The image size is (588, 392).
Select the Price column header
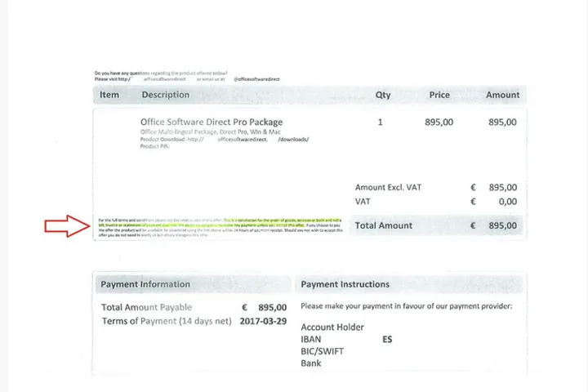point(439,95)
